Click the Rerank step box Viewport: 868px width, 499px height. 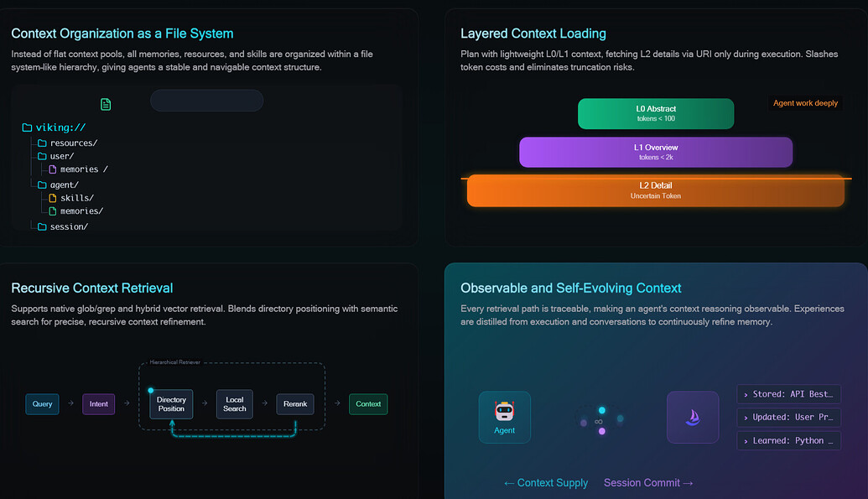[295, 403]
